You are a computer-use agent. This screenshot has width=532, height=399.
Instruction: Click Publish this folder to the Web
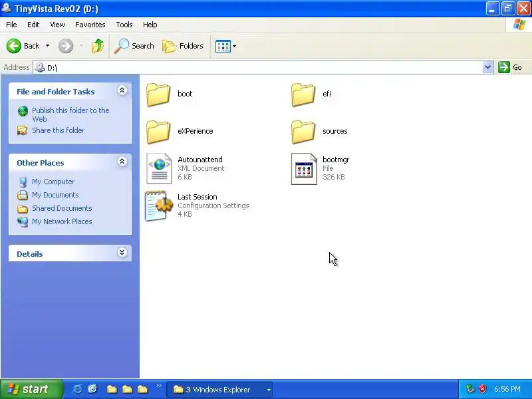[70, 114]
